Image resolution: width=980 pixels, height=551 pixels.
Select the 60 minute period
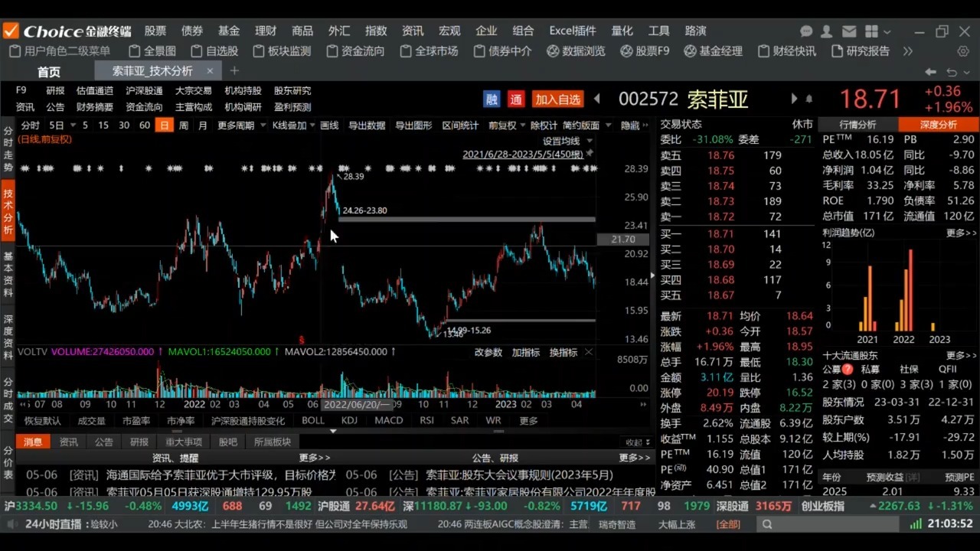145,126
